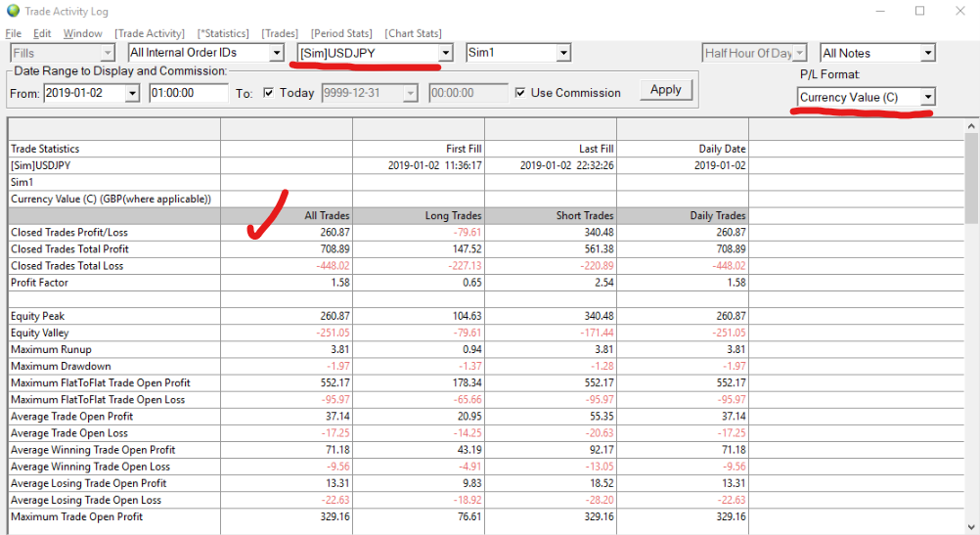The height and width of the screenshot is (535, 980).
Task: Click the vertical scrollbar thumb
Action: point(970,177)
